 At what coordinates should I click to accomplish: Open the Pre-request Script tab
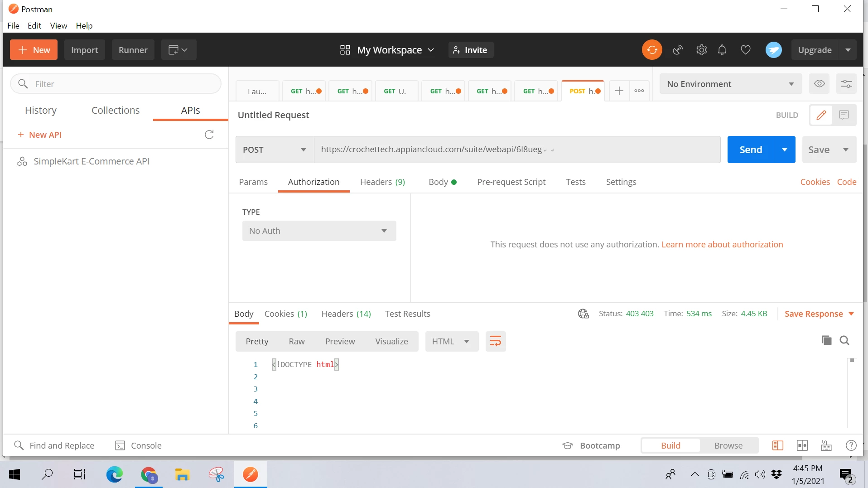click(x=511, y=182)
